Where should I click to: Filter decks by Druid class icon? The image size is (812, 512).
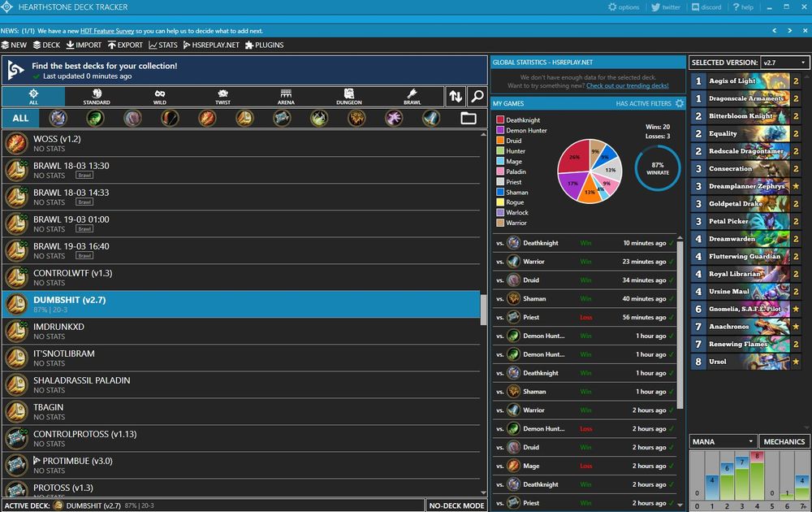click(x=132, y=118)
